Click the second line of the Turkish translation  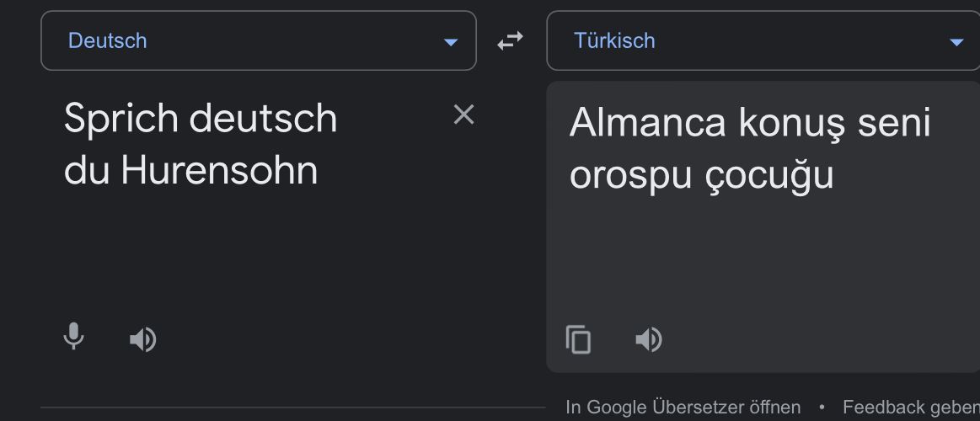701,175
